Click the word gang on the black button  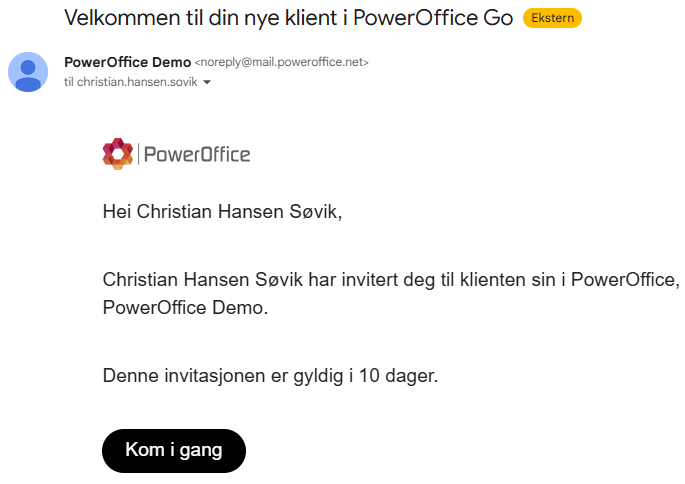(201, 450)
